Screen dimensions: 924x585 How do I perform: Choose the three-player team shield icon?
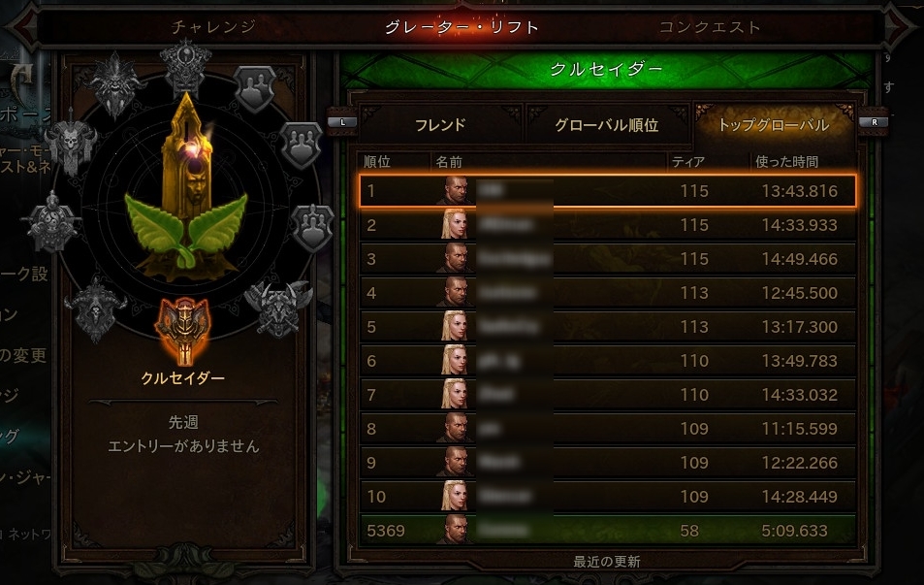[x=302, y=145]
